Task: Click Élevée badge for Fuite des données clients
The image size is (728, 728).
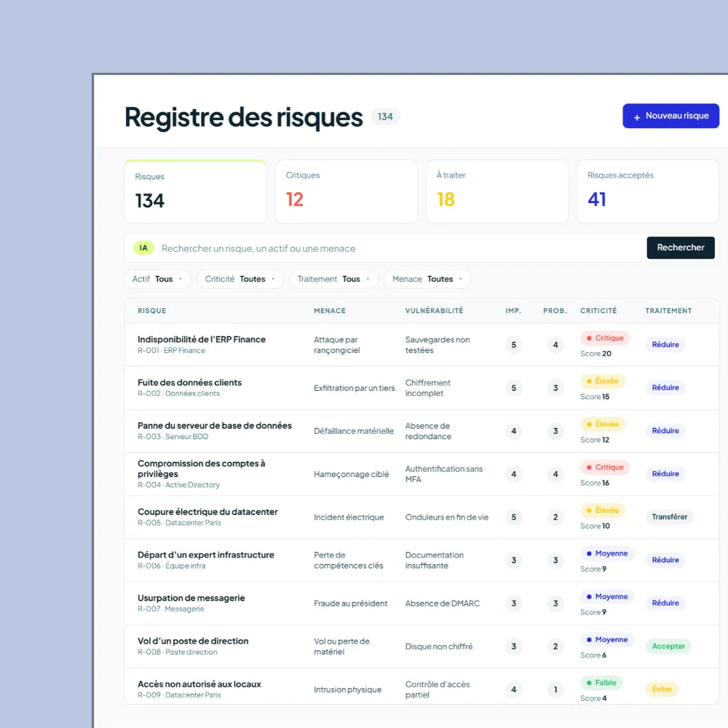Action: pyautogui.click(x=602, y=381)
